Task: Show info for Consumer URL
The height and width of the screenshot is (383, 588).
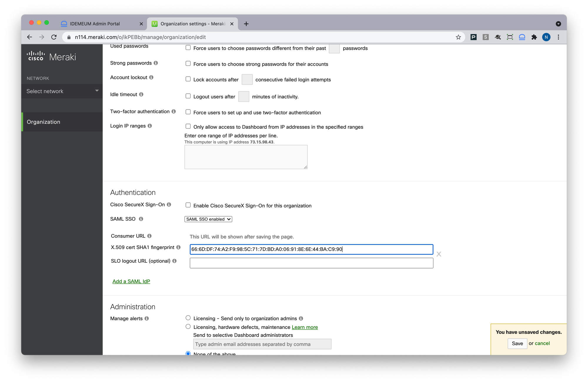Action: [149, 236]
